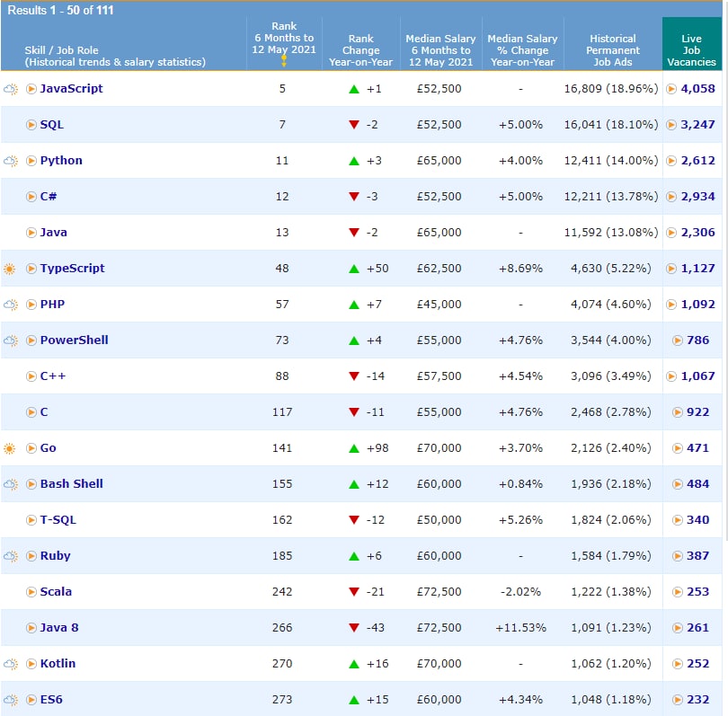This screenshot has height=716, width=728.
Task: Click the cloudy trend icon next to PHP
Action: tap(11, 305)
